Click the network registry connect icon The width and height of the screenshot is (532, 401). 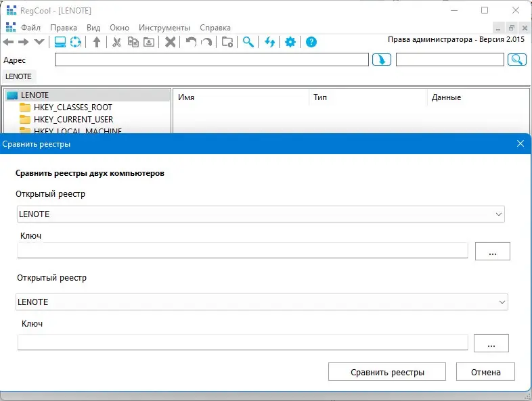[x=76, y=42]
